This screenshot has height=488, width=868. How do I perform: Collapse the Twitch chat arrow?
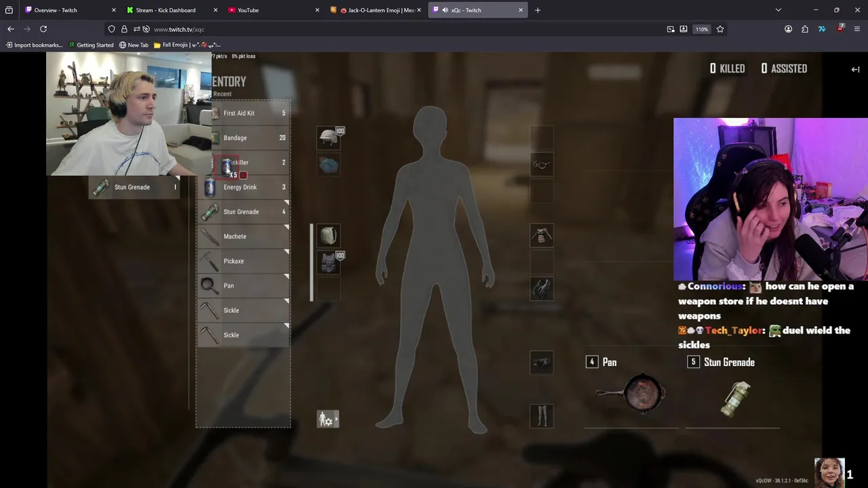pyautogui.click(x=855, y=69)
